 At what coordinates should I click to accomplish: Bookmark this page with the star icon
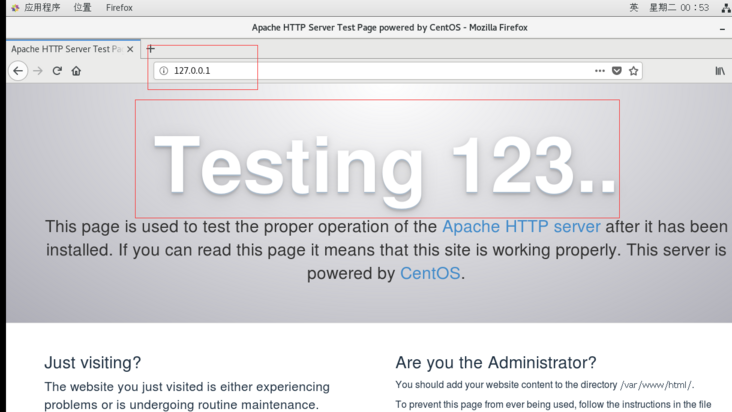633,71
